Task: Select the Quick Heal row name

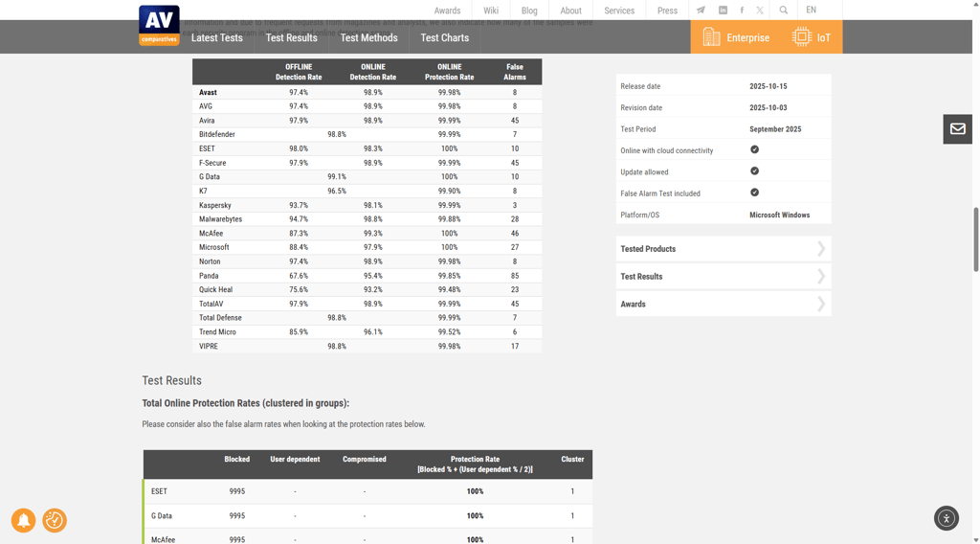Action: 215,289
